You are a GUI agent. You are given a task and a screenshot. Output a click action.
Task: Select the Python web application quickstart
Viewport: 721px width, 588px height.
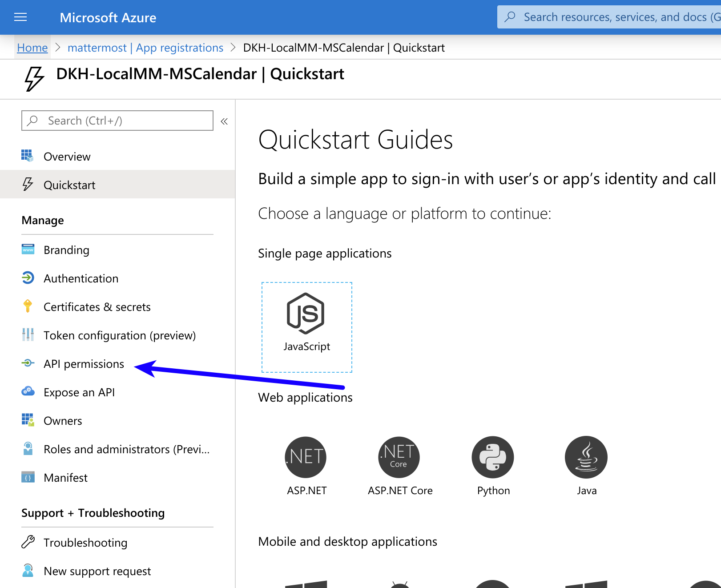[x=493, y=457]
